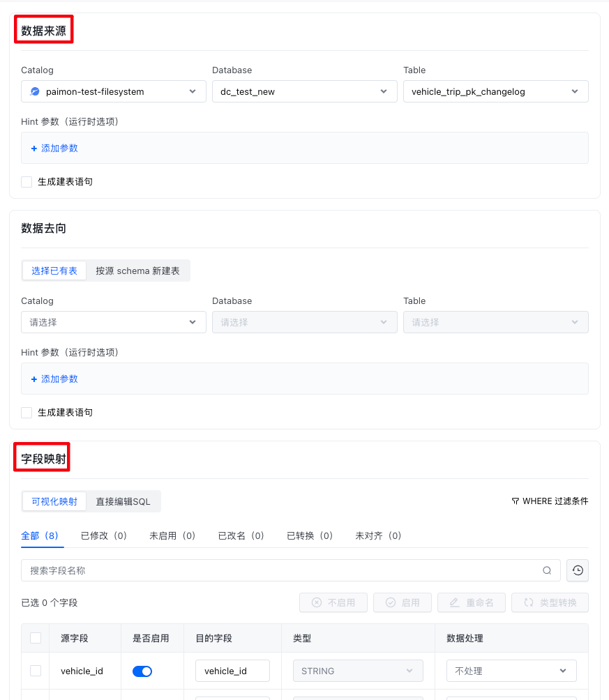The image size is (609, 700).
Task: Click plus icon to add source Hint parameter
Action: pyautogui.click(x=34, y=149)
